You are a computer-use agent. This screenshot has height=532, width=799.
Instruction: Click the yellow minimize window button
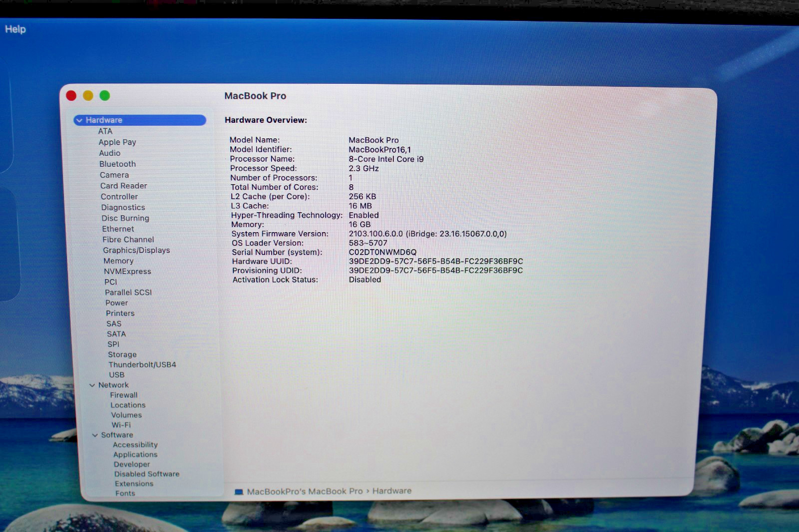tap(88, 95)
